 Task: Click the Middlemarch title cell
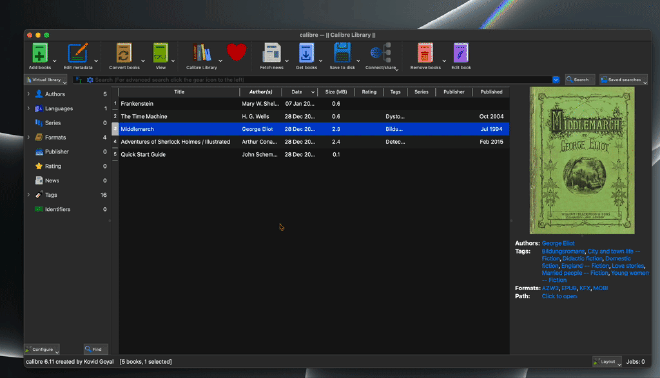pyautogui.click(x=179, y=129)
